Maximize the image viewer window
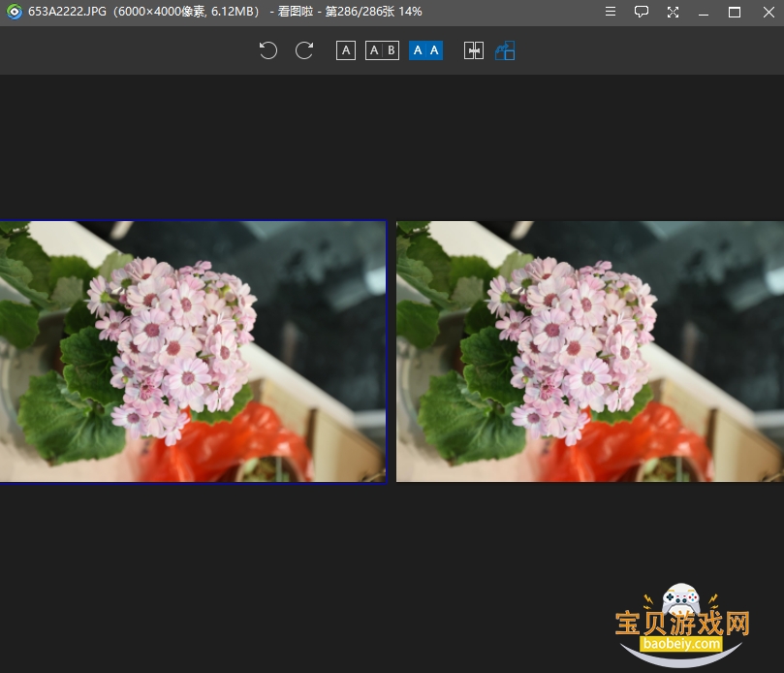The height and width of the screenshot is (673, 784). [x=735, y=12]
